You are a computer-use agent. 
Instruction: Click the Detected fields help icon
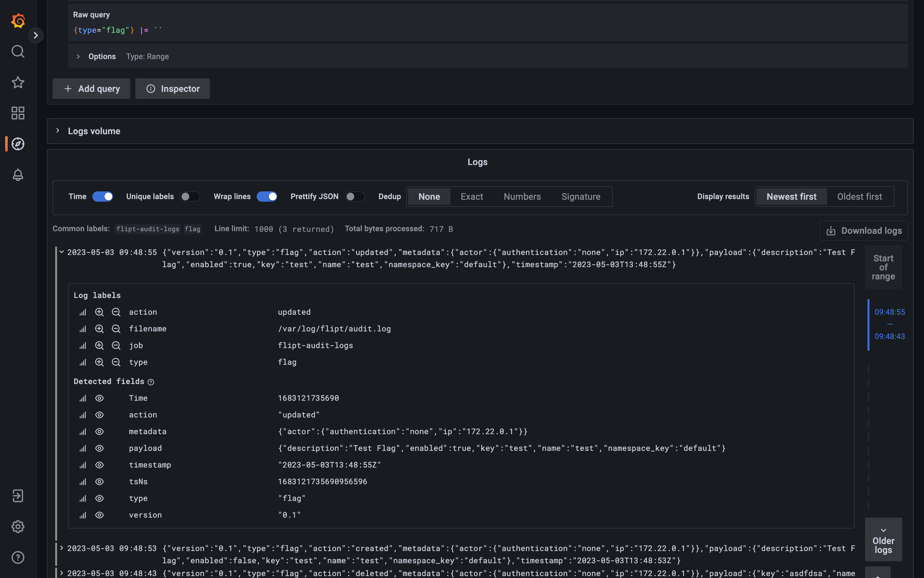pos(151,382)
